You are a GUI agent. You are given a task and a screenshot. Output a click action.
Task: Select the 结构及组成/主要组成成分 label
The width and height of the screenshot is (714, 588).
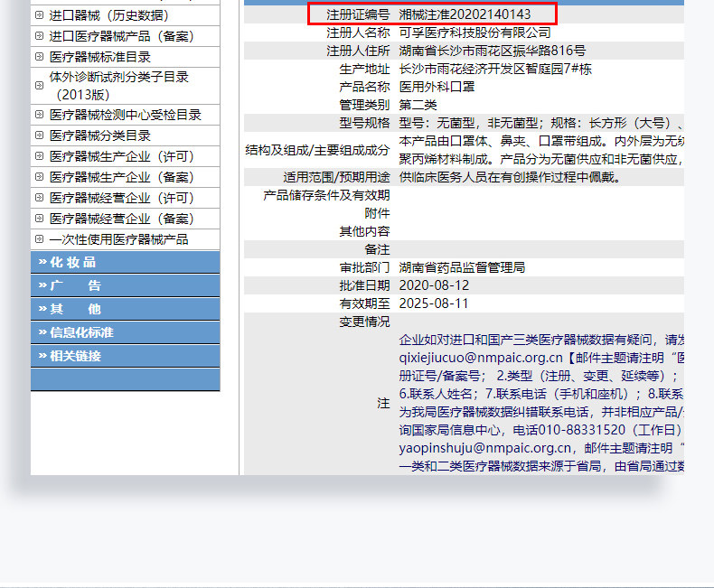[x=317, y=150]
